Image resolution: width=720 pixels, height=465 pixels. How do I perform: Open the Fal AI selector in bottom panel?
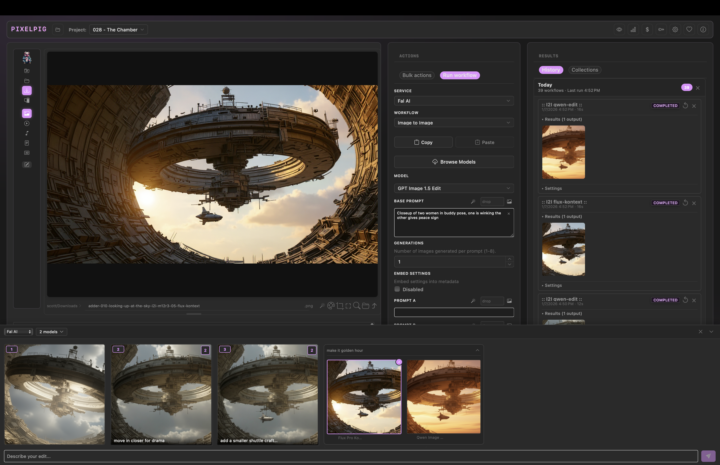(18, 331)
